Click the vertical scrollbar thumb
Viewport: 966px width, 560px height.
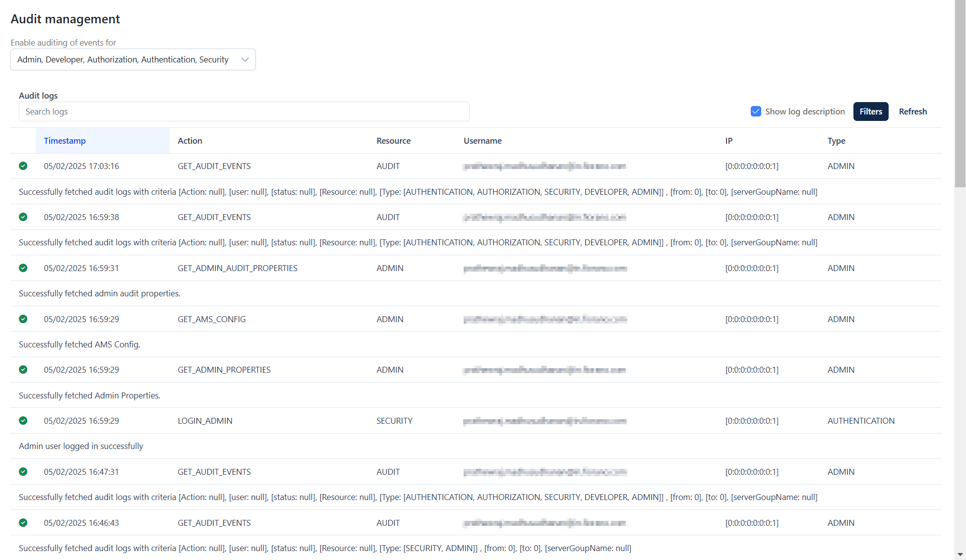[960, 94]
